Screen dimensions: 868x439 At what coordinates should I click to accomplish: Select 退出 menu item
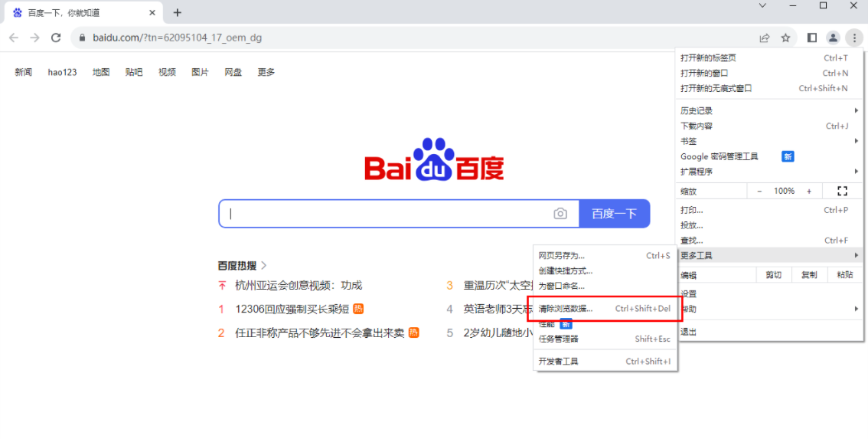pos(769,332)
